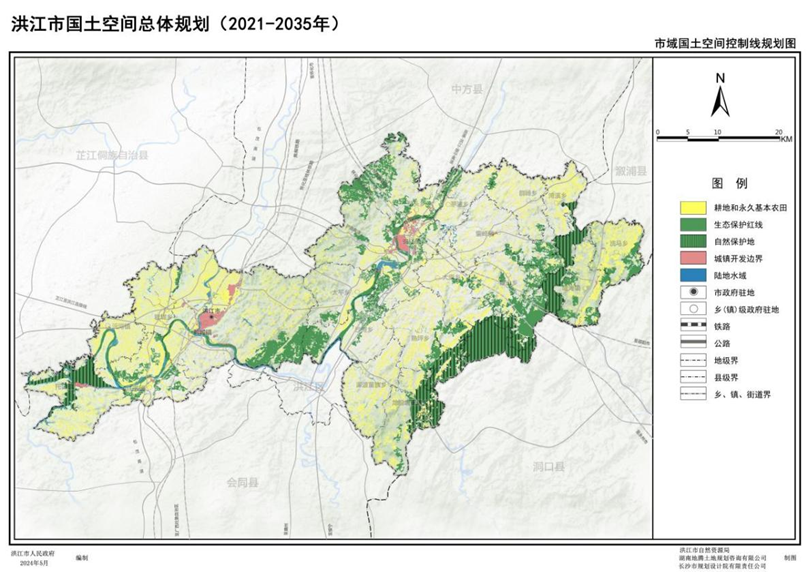
Task: Pick the pink urban development boundary swatch
Action: (x=691, y=258)
